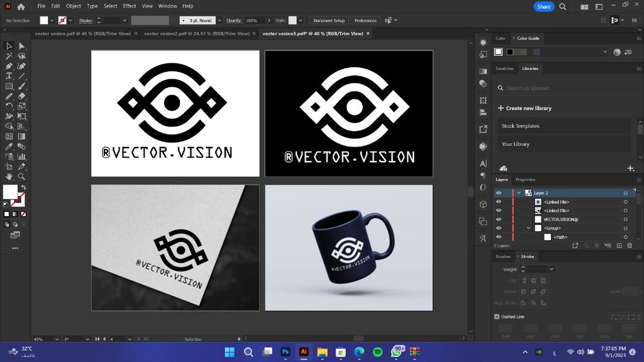Screen dimensions: 644x362
Task: Open Your Library
Action: click(563, 144)
